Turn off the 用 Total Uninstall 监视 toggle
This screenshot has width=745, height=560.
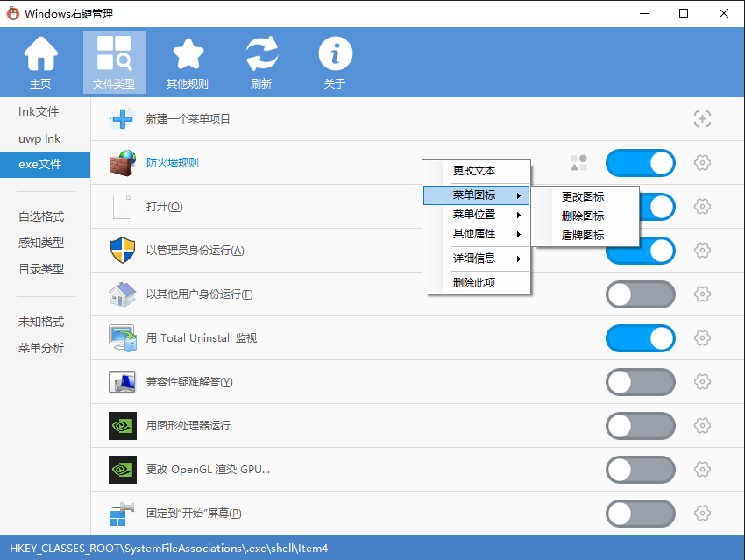click(x=640, y=338)
